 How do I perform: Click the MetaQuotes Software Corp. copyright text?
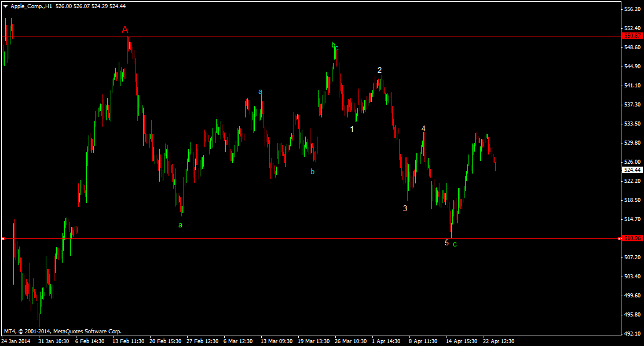coord(63,331)
